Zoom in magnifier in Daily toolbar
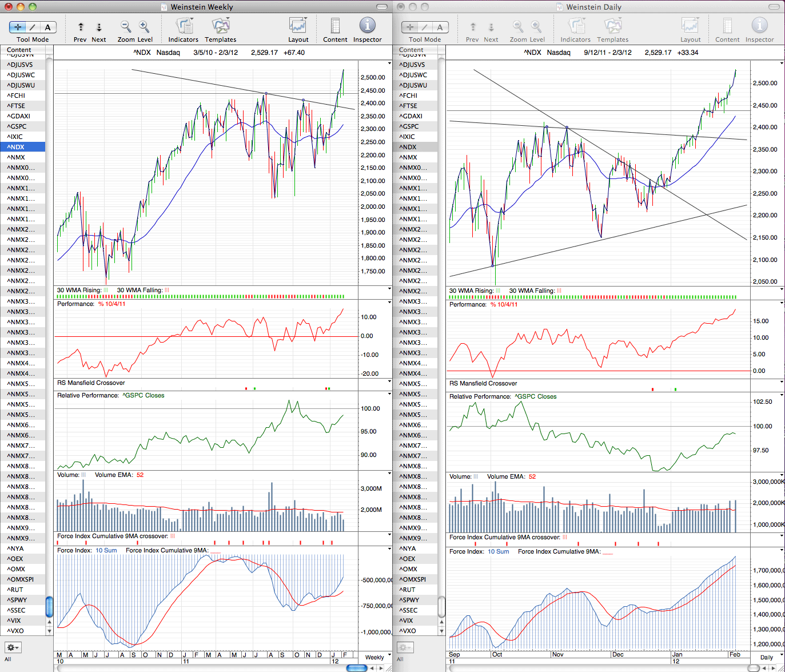The width and height of the screenshot is (785, 672). (536, 26)
